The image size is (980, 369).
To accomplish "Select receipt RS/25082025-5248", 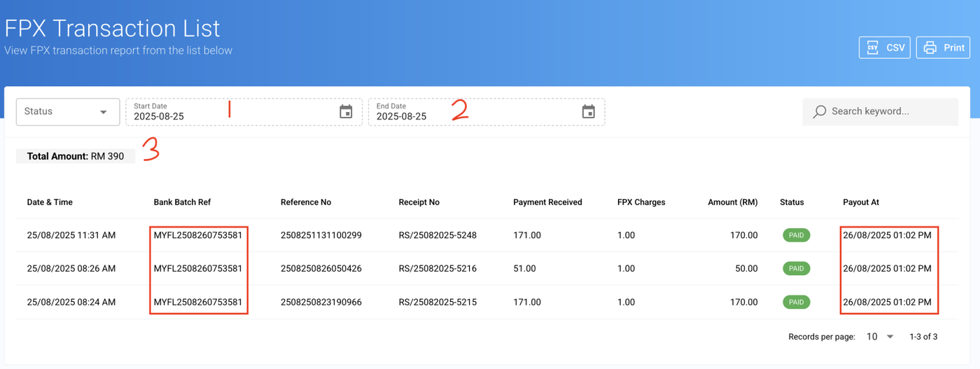I will pos(437,235).
